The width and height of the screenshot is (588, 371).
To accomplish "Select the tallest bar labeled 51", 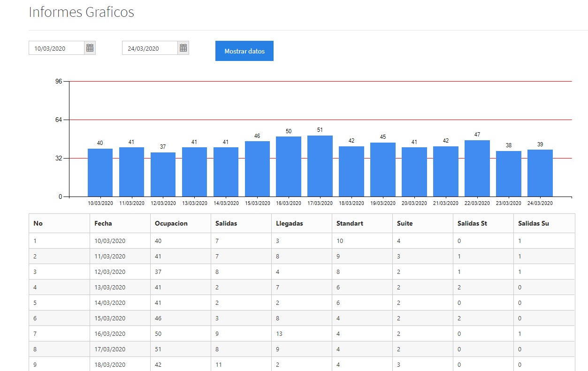I will [320, 166].
